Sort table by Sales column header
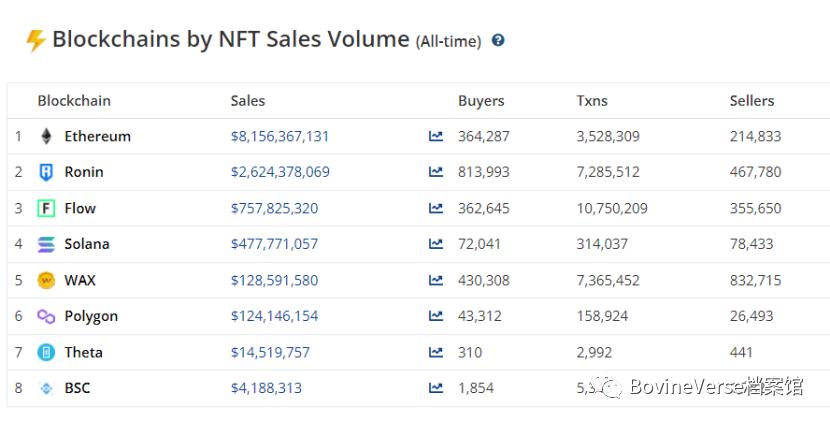 (x=248, y=100)
